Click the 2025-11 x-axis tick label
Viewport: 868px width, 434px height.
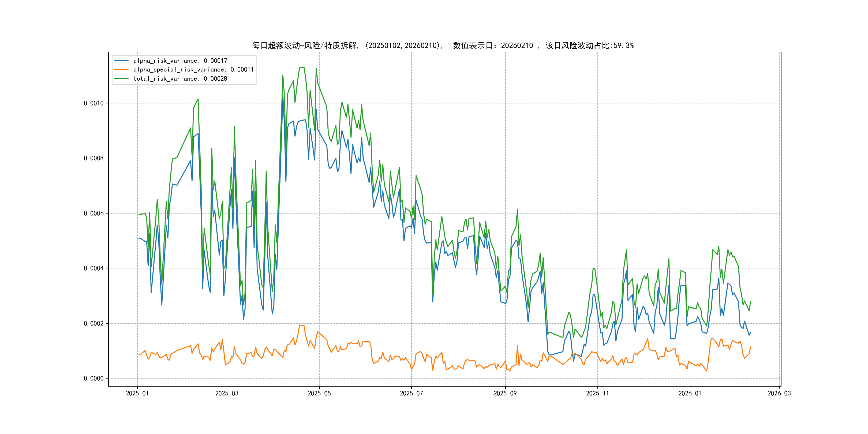tap(597, 393)
